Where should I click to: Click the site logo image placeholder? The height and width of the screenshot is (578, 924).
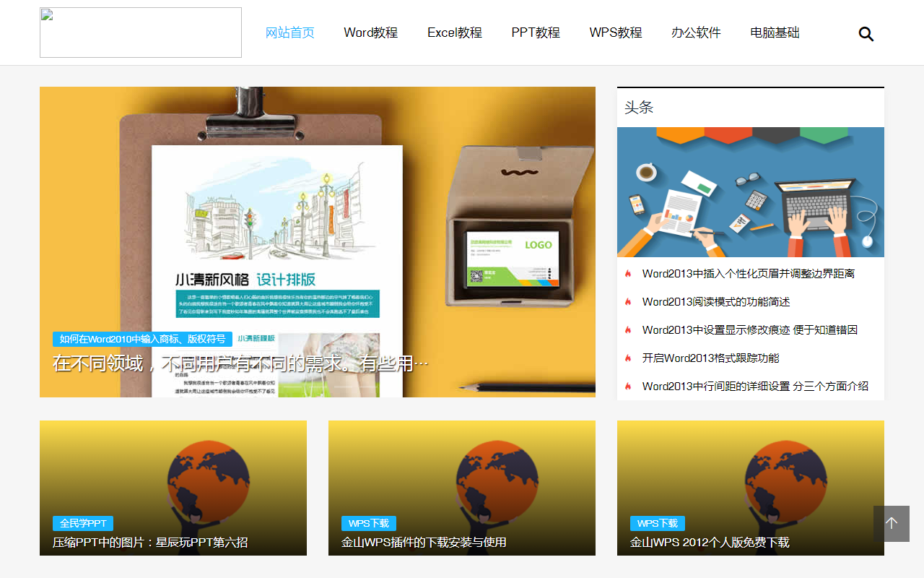tap(141, 33)
